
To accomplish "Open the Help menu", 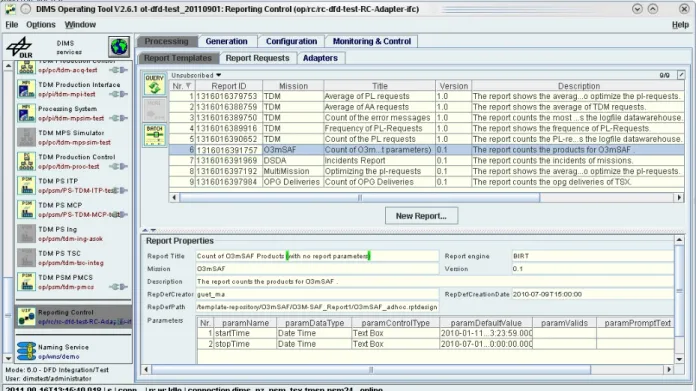I will click(680, 25).
